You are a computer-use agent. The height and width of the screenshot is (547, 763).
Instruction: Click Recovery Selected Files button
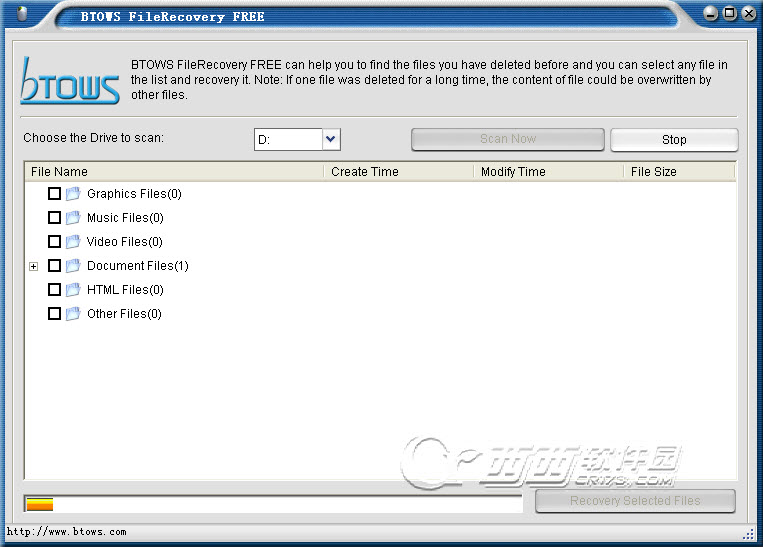point(635,501)
